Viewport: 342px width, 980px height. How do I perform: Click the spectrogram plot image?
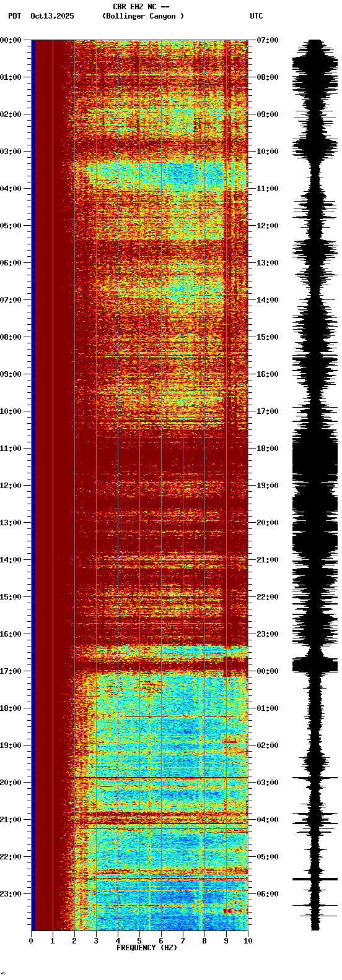[x=139, y=485]
